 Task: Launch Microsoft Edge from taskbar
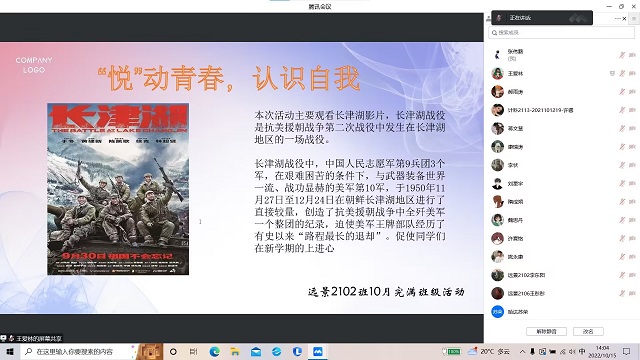click(x=214, y=351)
